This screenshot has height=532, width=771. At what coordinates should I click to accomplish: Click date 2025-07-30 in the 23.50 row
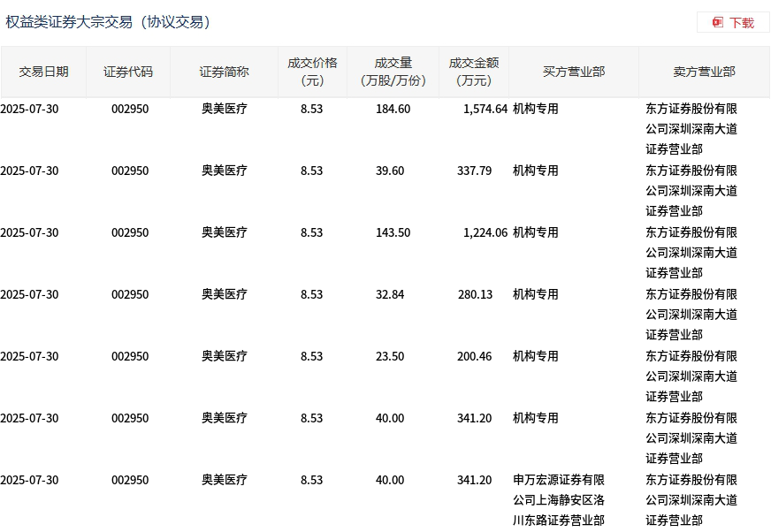[29, 356]
